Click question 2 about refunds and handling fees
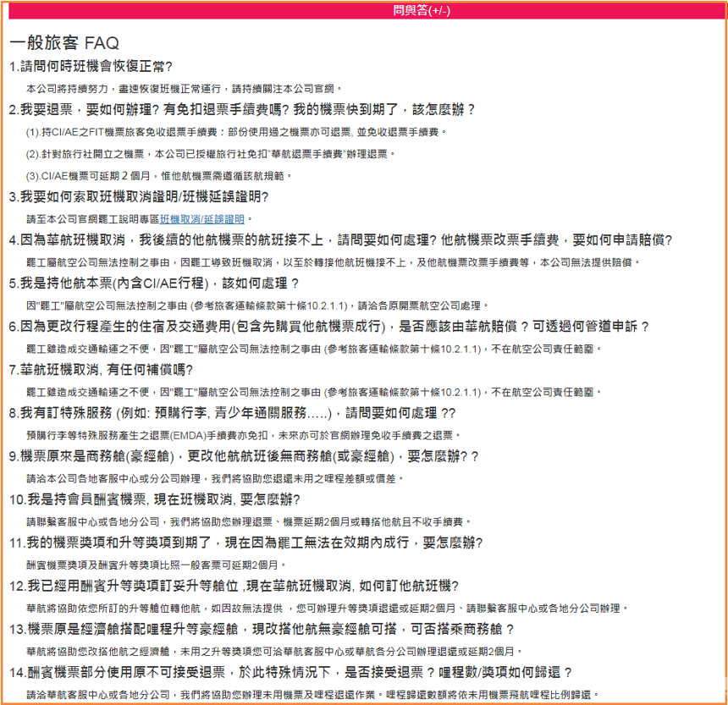 click(x=242, y=110)
